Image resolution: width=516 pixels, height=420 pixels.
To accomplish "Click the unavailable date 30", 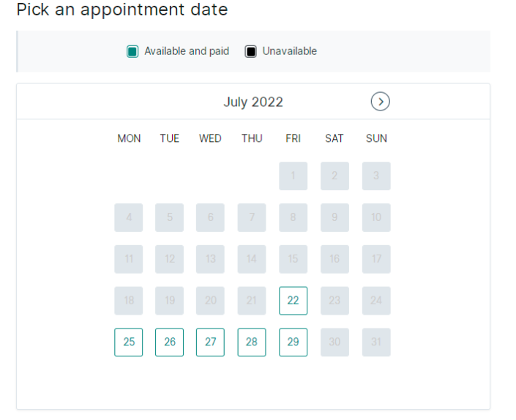I will (x=334, y=342).
